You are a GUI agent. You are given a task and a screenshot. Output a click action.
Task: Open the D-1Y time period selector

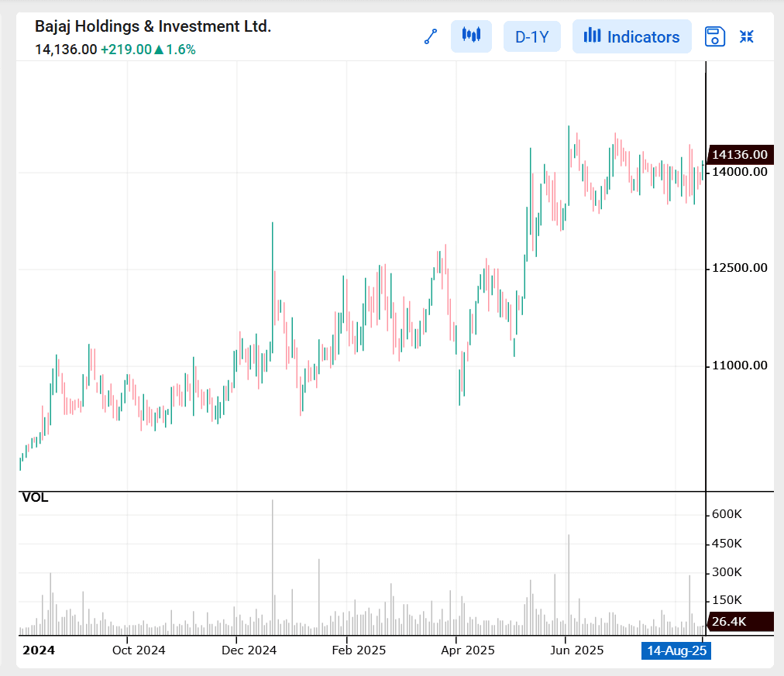pos(532,36)
